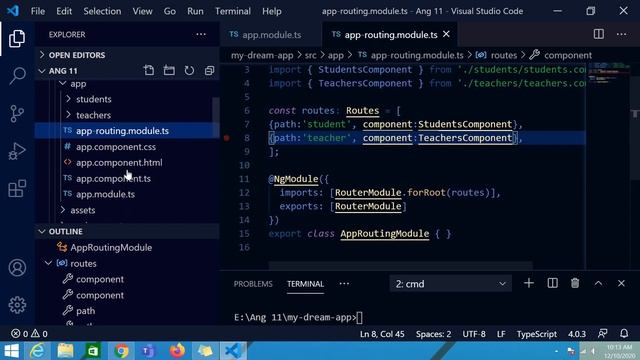Open the File menu

coord(38,11)
